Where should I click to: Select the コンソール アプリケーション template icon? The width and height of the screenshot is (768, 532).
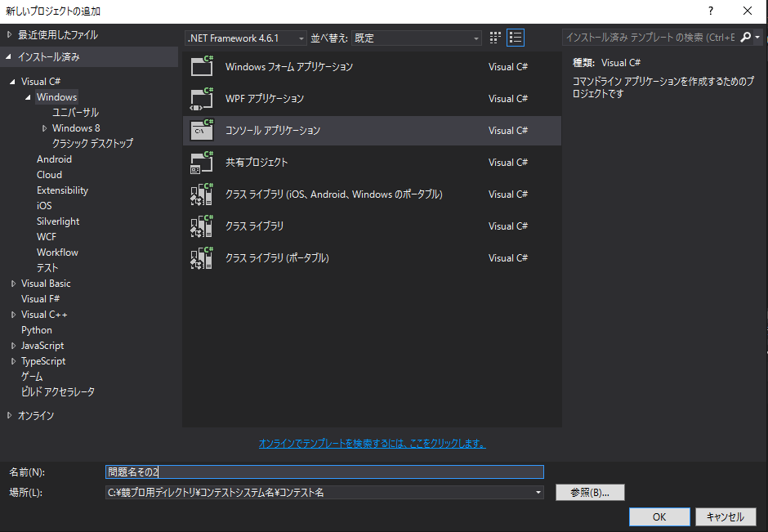pyautogui.click(x=202, y=130)
